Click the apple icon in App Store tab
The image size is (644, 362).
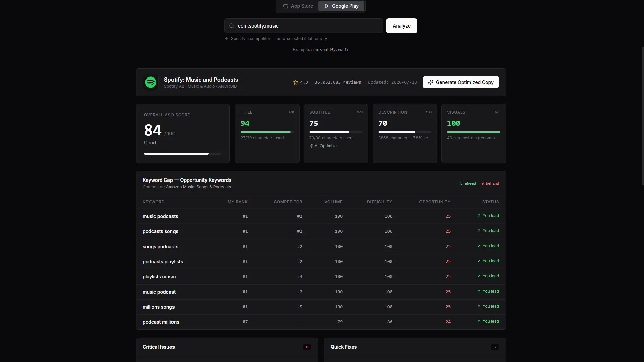286,6
